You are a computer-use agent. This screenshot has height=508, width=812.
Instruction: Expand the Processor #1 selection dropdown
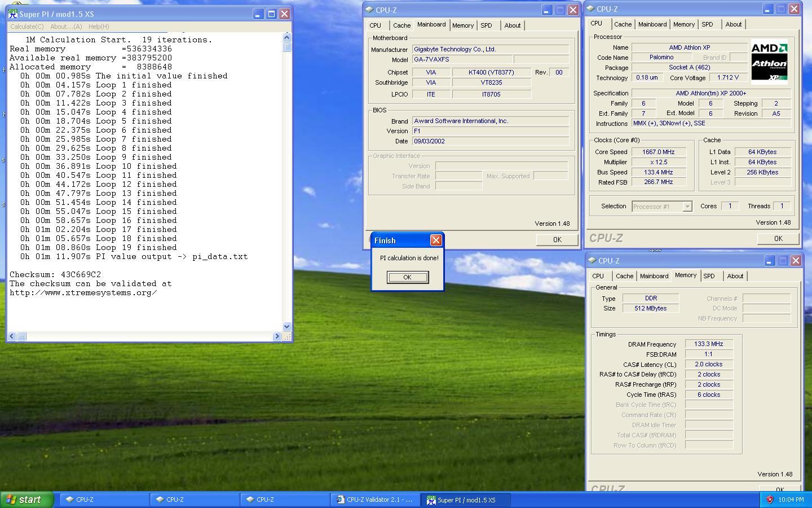click(x=687, y=207)
